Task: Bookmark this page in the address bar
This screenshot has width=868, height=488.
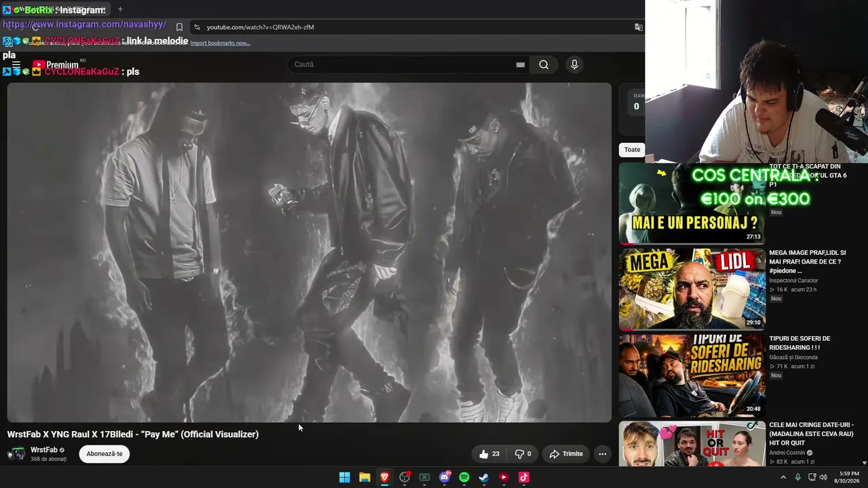Action: (179, 27)
